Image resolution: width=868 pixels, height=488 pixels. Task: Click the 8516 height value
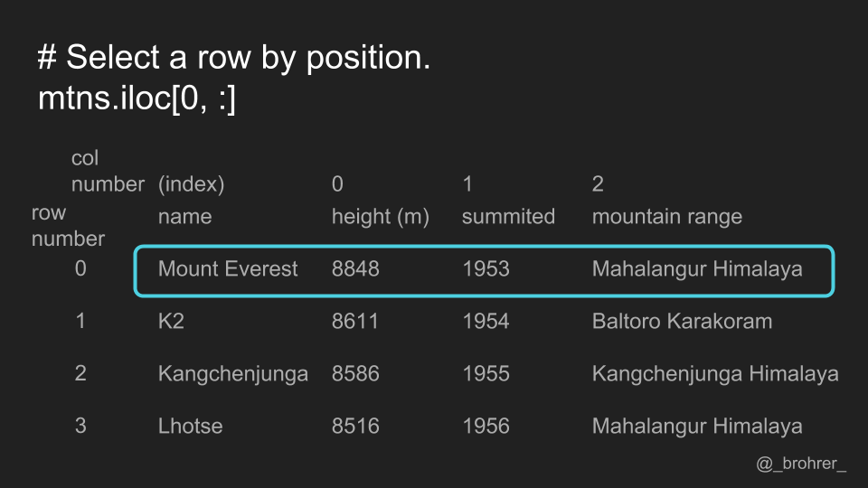pyautogui.click(x=355, y=426)
